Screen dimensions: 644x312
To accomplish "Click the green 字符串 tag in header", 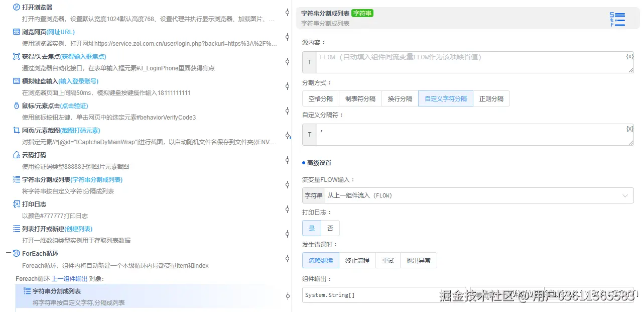I will tap(362, 13).
